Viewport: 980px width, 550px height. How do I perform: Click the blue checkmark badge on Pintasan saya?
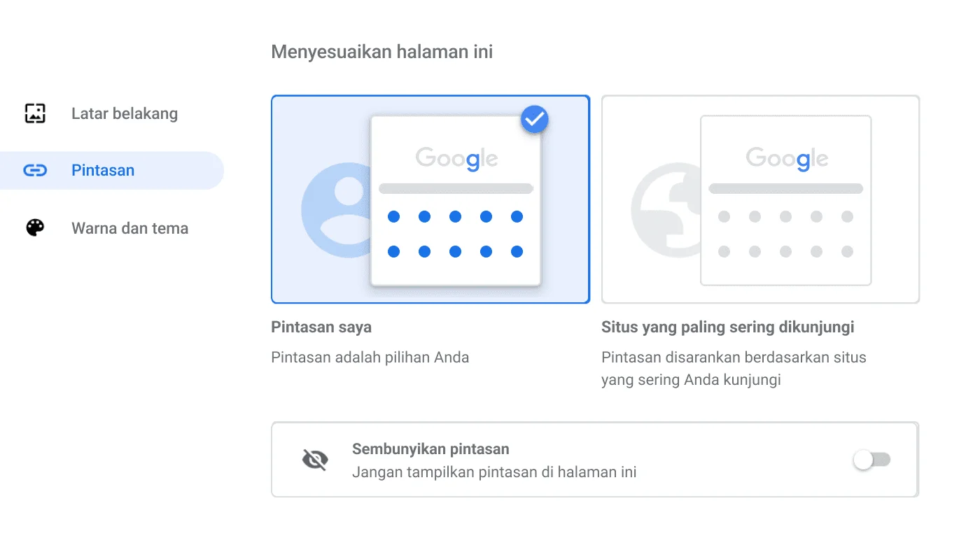[x=534, y=119]
